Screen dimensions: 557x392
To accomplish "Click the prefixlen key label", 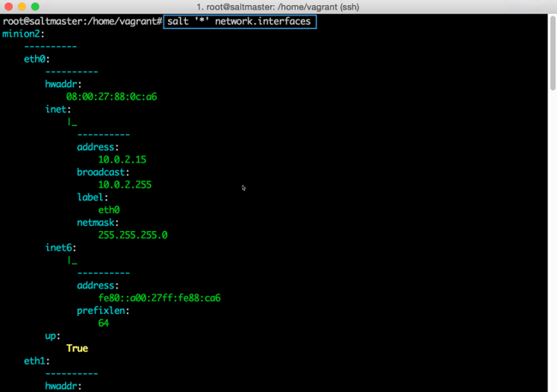I will tap(104, 311).
